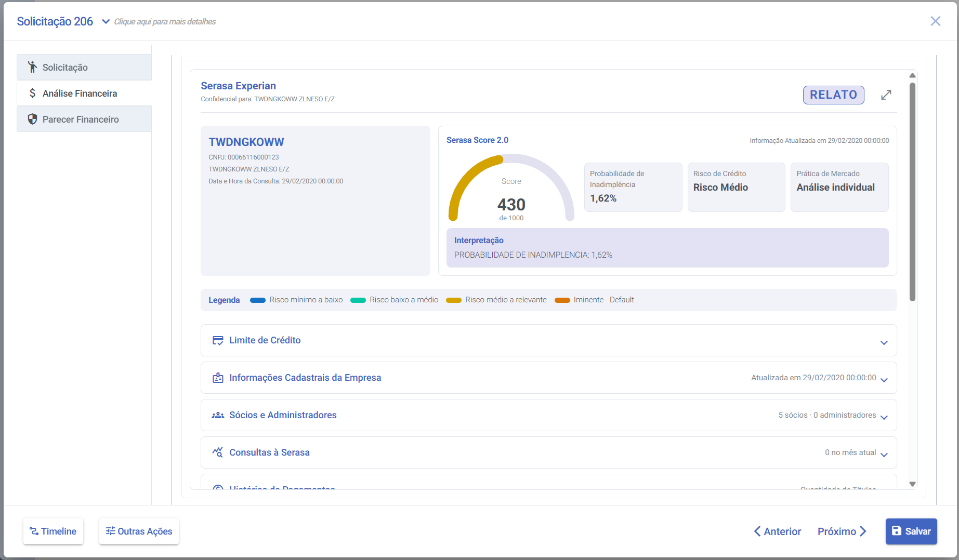The height and width of the screenshot is (560, 959).
Task: Expand the Sócios e Administradores section
Action: tap(548, 415)
